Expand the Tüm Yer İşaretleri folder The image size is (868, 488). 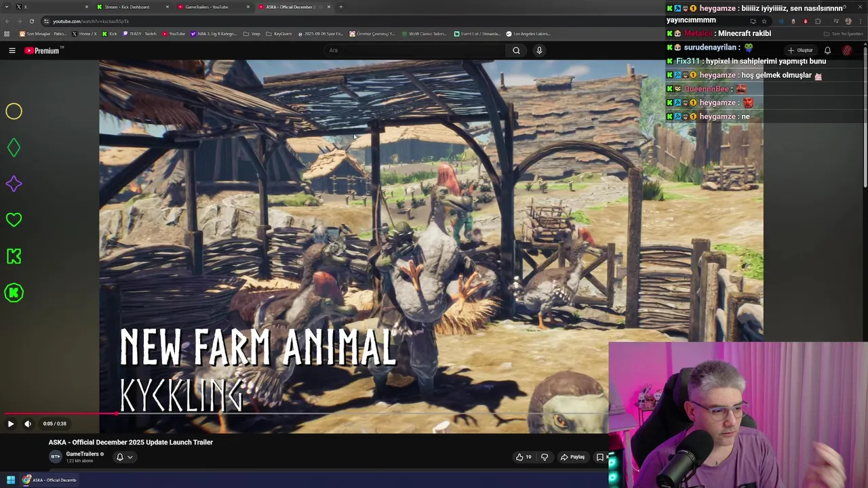pos(844,34)
